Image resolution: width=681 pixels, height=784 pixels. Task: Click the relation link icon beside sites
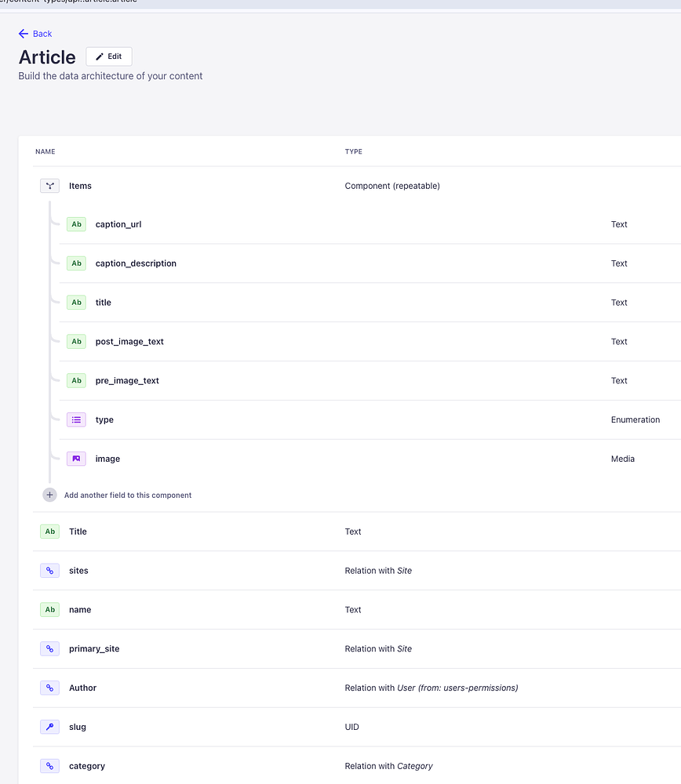49,571
